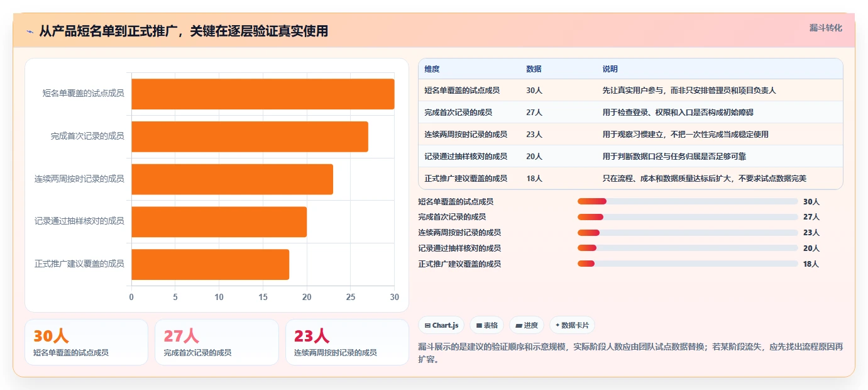The width and height of the screenshot is (868, 390).
Task: Open the 23人 data card
Action: pyautogui.click(x=347, y=342)
